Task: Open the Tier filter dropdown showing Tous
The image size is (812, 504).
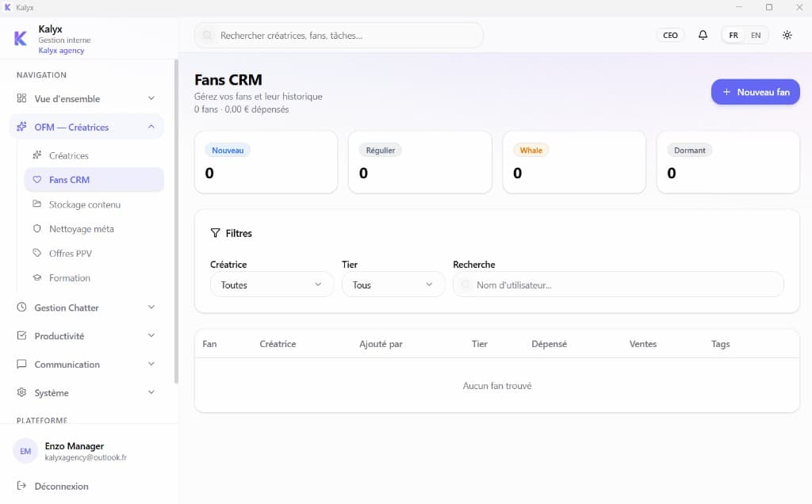Action: click(x=393, y=284)
